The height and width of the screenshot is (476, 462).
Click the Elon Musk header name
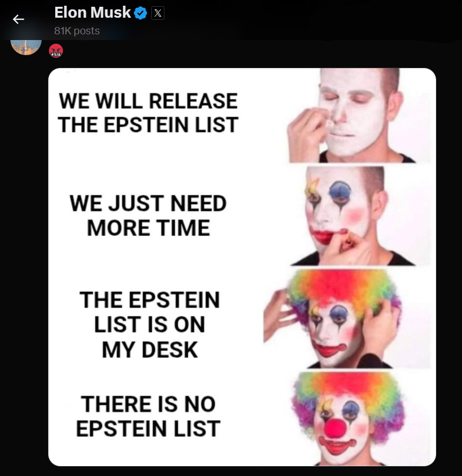(x=92, y=13)
